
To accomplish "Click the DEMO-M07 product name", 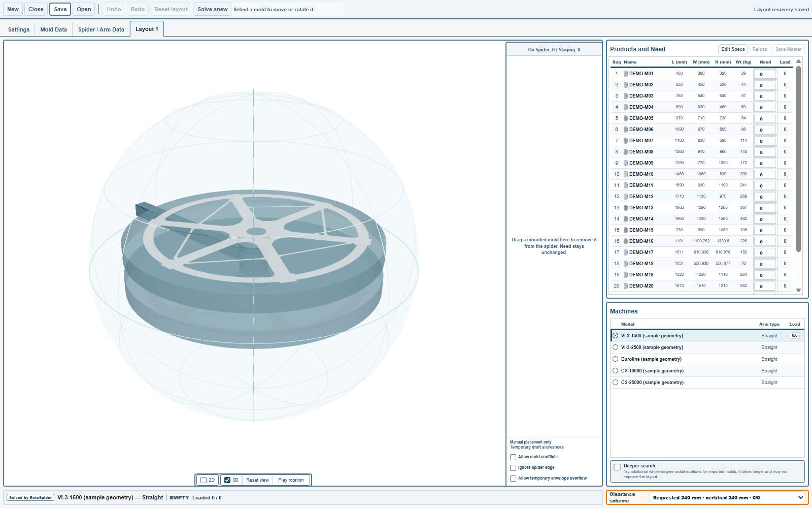I will [x=641, y=141].
